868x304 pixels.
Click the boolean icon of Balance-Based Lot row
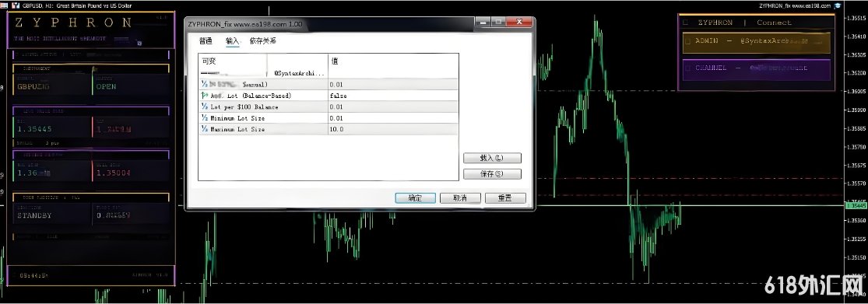tap(205, 96)
